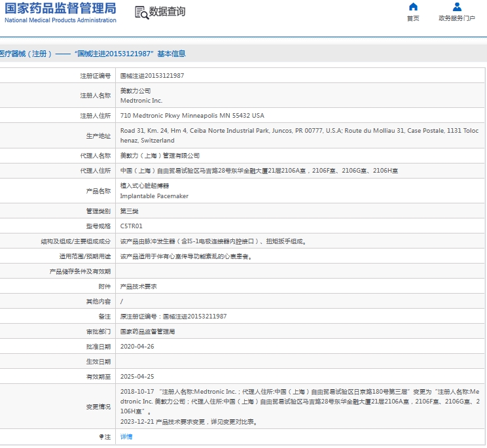The height and width of the screenshot is (448, 487).
Task: Click the 生产地址 row label
Action: point(98,135)
